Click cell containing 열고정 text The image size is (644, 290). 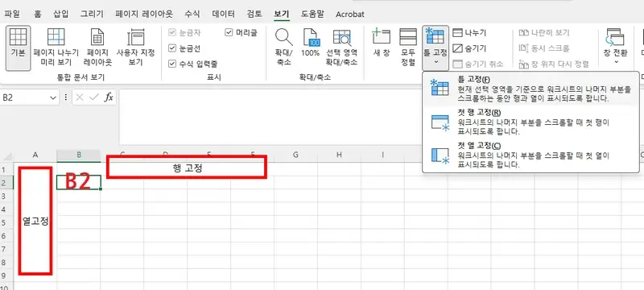(x=35, y=222)
